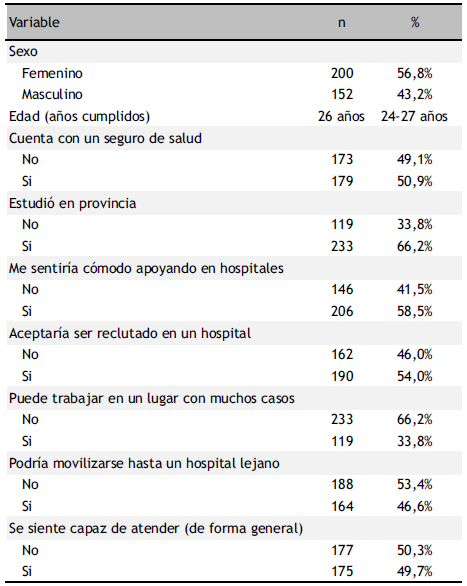Click Se siente capaz de atender heading
Image resolution: width=467 pixels, height=586 pixels.
click(x=155, y=529)
